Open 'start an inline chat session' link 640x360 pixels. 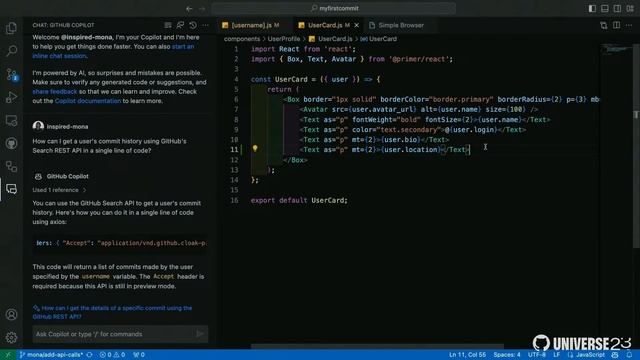pos(113,51)
